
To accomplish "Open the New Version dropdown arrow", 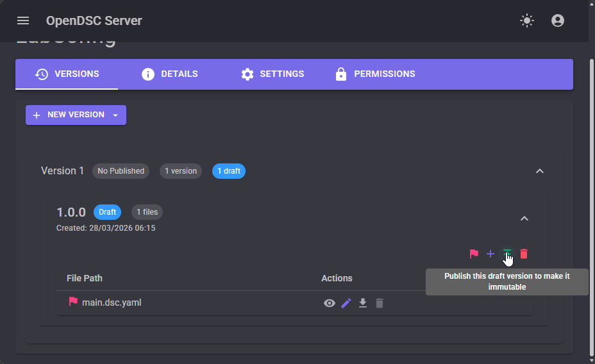I will [116, 115].
